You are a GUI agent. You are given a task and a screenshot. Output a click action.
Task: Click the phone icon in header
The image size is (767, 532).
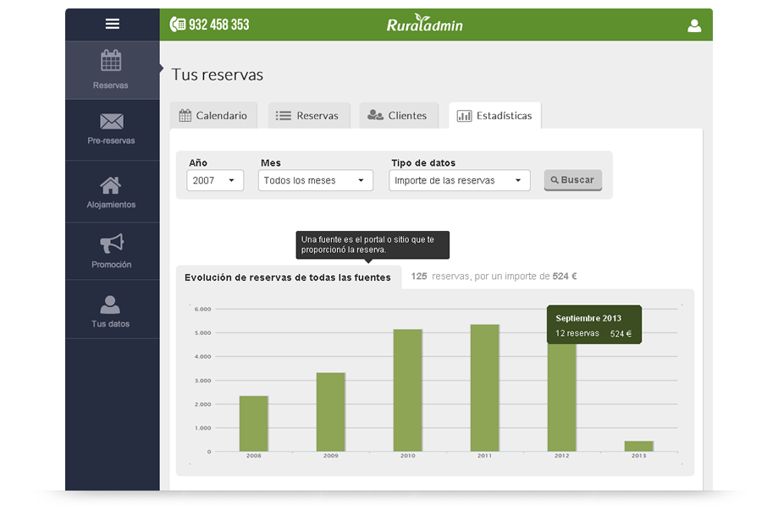coord(177,25)
